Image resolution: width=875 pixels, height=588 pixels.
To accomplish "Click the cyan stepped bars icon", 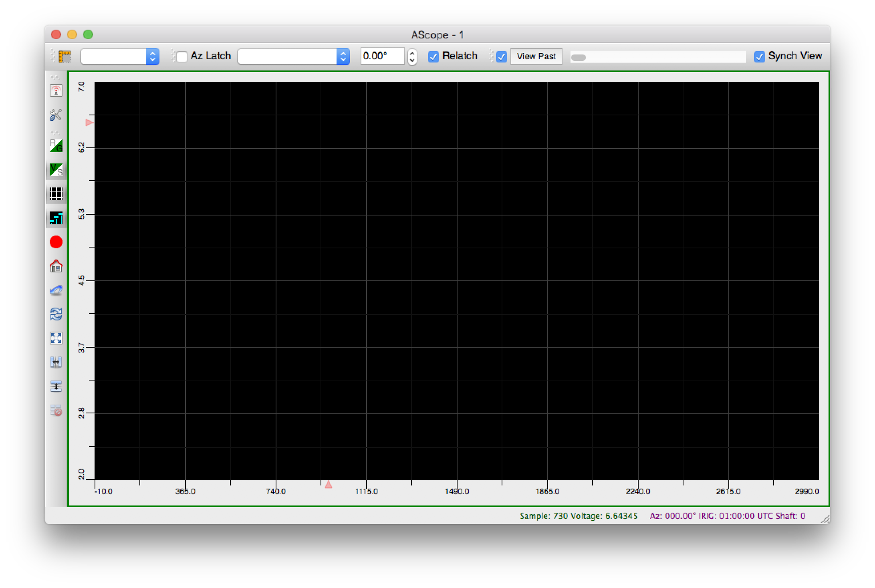I will 56,218.
